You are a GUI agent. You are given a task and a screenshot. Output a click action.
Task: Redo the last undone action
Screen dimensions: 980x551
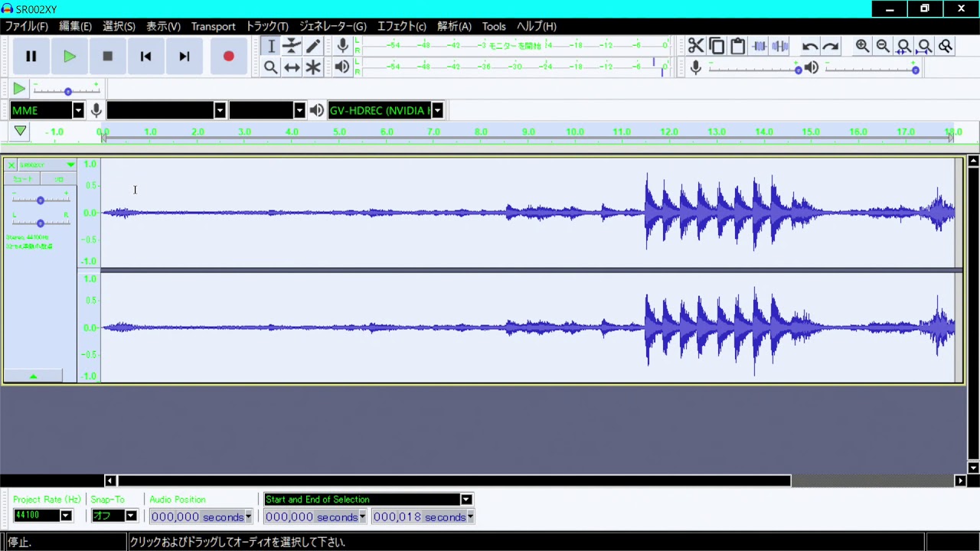831,47
